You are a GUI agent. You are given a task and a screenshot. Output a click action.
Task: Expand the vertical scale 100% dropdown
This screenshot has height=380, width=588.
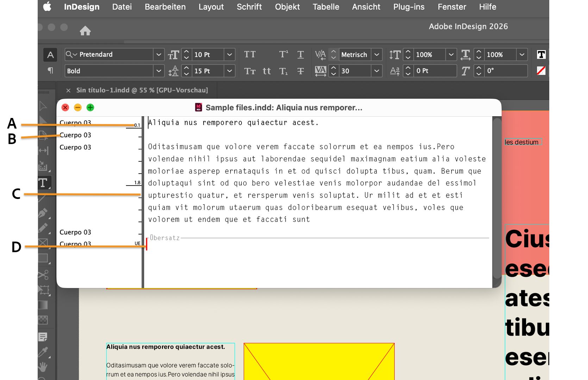pyautogui.click(x=451, y=55)
